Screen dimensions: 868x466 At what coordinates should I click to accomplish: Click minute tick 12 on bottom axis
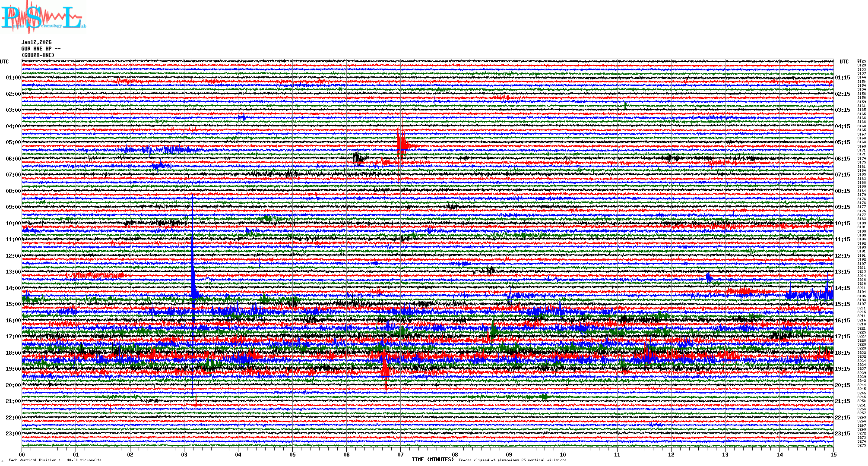point(671,455)
